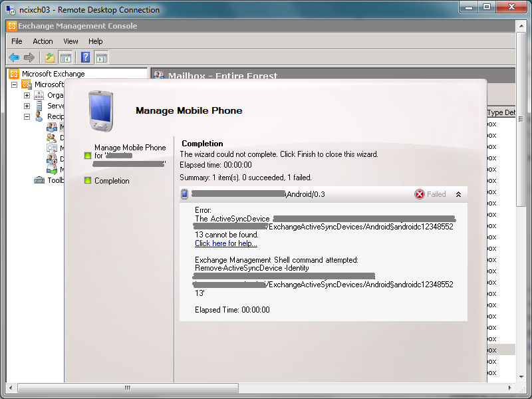This screenshot has width=532, height=399.
Task: Click the mobile device icon in result row
Action: point(184,194)
